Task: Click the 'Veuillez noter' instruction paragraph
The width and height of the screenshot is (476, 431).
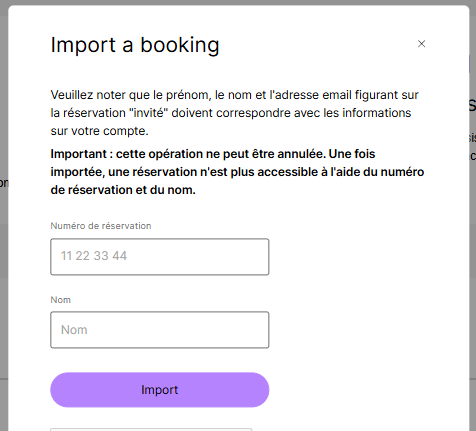Action: coord(234,113)
